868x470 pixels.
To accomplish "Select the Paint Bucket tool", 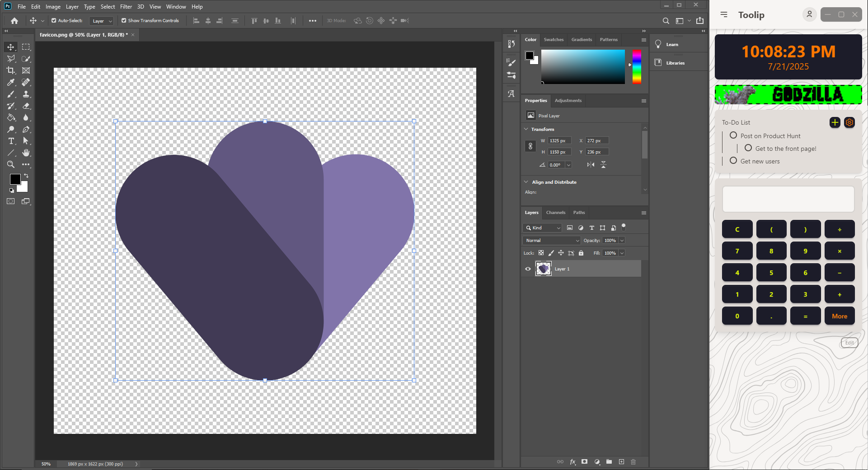I will (x=11, y=117).
